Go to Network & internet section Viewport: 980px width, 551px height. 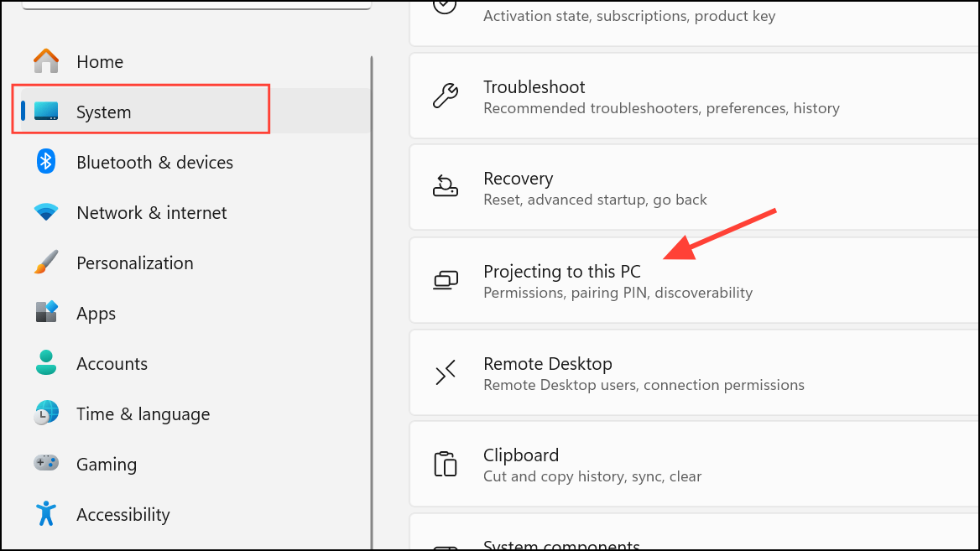click(151, 213)
